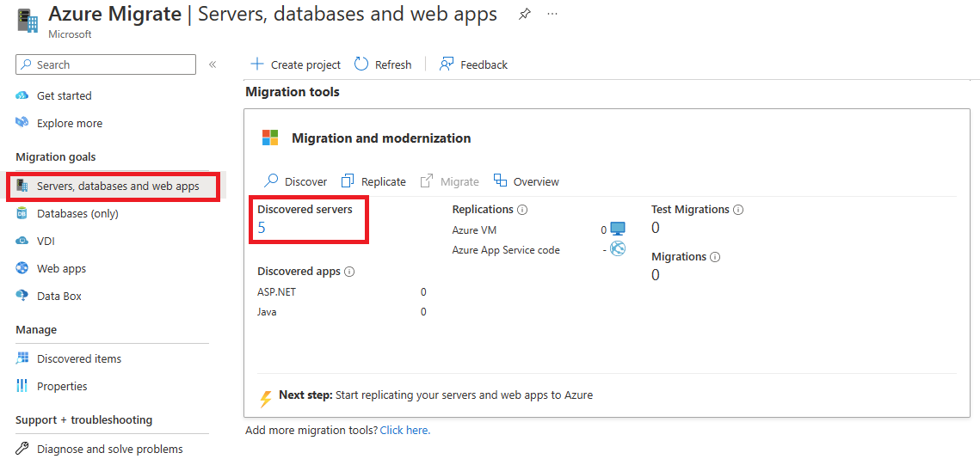Click Refresh in the toolbar
Viewport: 980px width, 459px height.
383,64
